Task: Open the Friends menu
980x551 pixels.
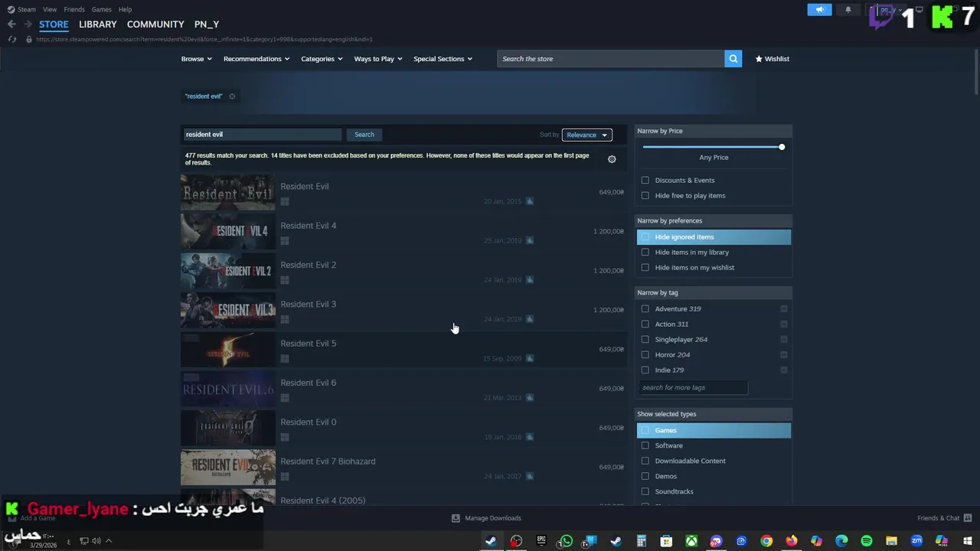Action: coord(74,9)
